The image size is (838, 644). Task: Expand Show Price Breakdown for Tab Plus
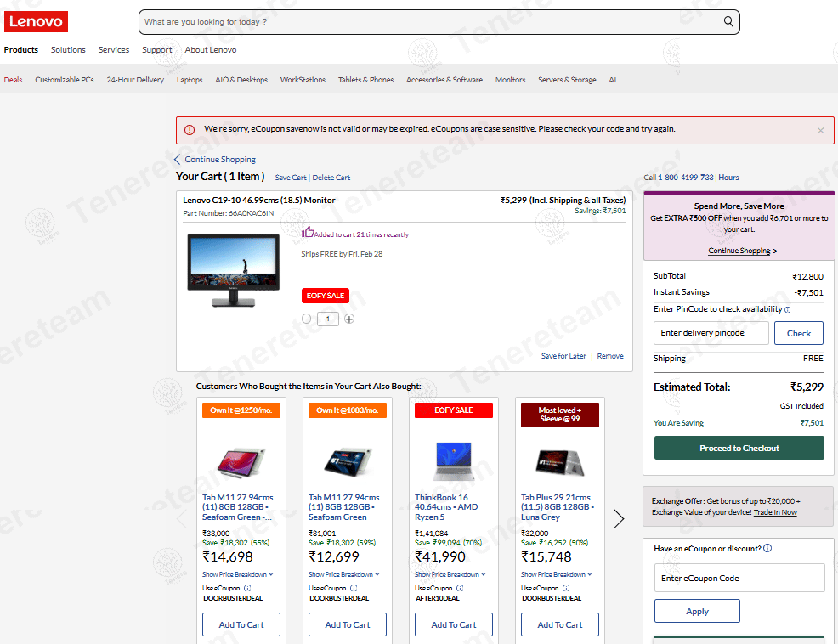[x=557, y=574]
